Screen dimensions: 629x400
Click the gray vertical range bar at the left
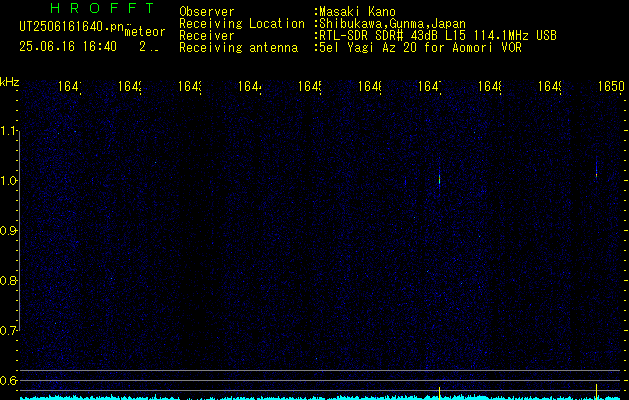[20, 230]
